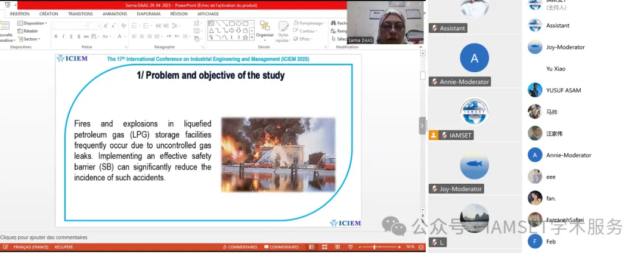Center the paragraph text
Viewport: 644px width, 253px height.
tap(142, 36)
